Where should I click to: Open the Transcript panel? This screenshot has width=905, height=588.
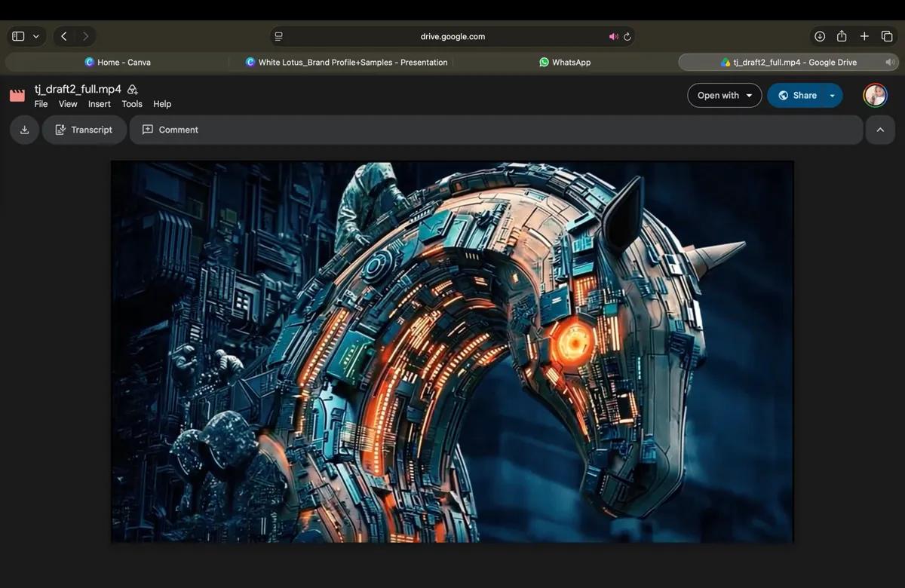pos(84,130)
